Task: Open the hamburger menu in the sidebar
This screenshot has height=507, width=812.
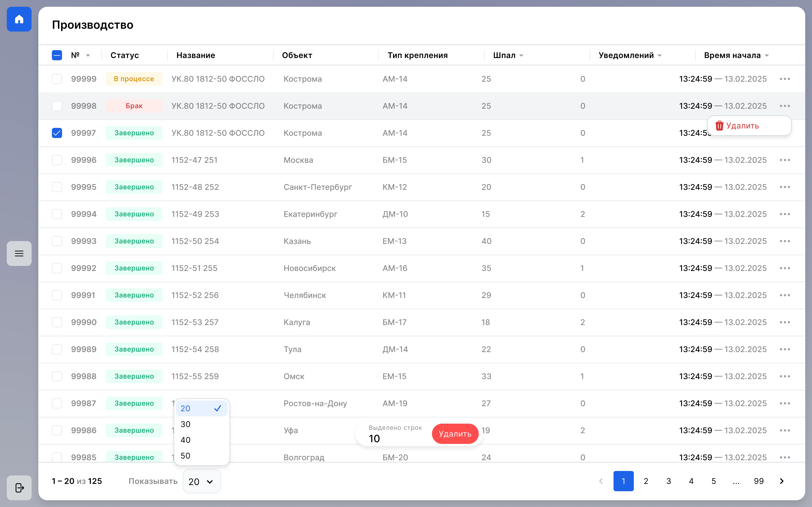Action: click(x=19, y=253)
